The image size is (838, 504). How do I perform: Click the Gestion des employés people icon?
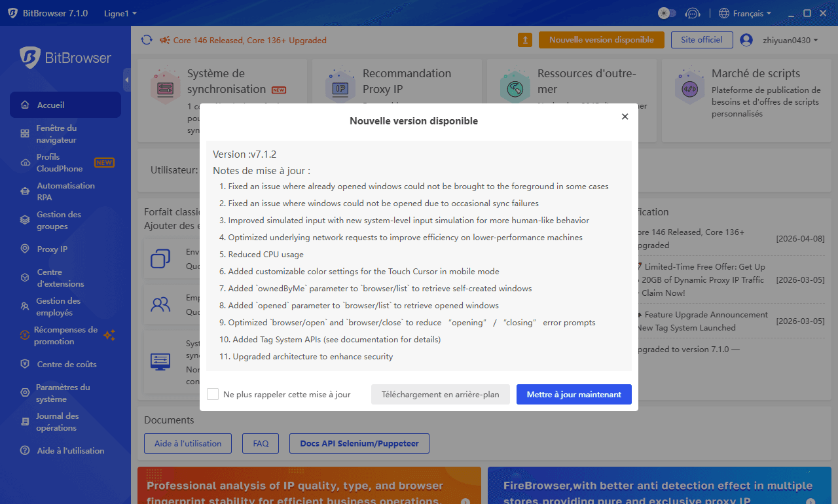[x=25, y=306]
